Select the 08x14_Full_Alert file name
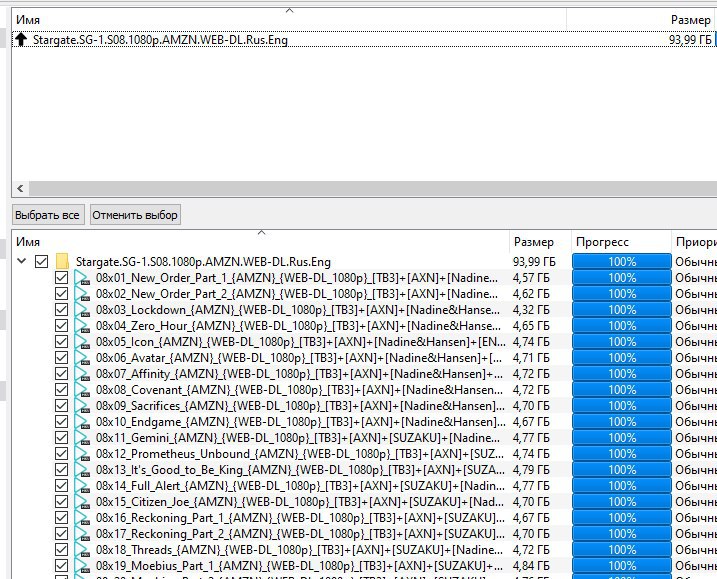The height and width of the screenshot is (579, 717). [300, 486]
